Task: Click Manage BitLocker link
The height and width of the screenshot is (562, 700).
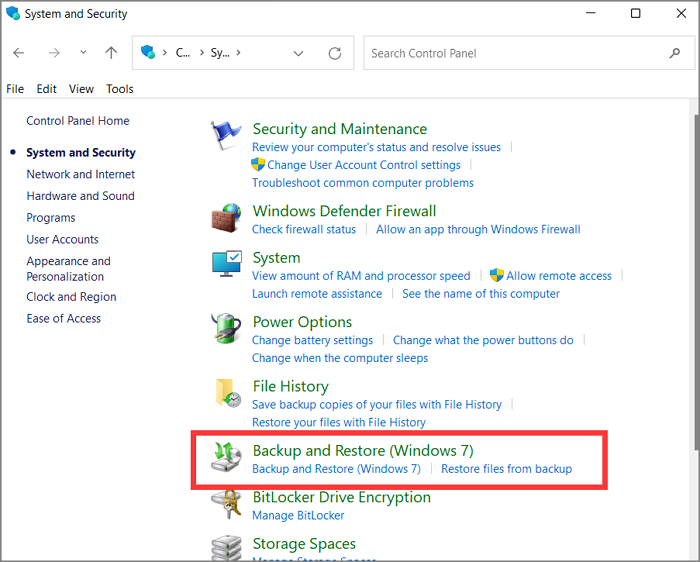Action: (298, 516)
